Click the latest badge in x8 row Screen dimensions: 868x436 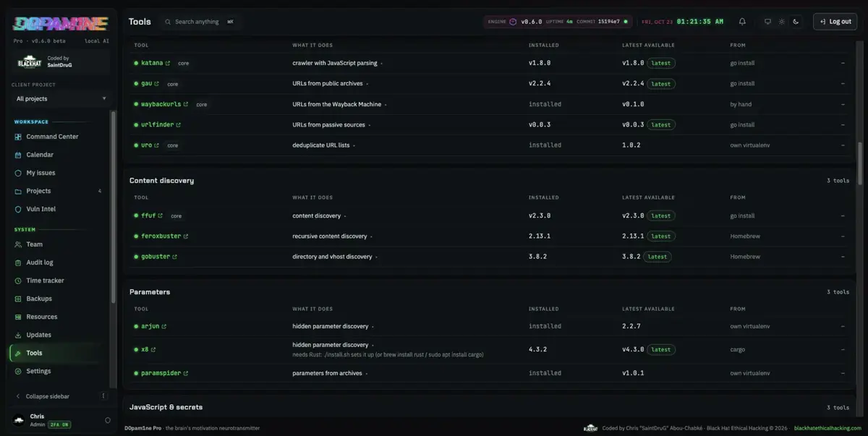tap(661, 350)
